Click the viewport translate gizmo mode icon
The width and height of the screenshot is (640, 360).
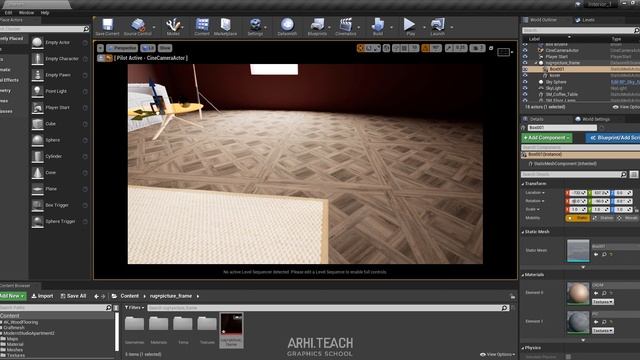(360, 48)
